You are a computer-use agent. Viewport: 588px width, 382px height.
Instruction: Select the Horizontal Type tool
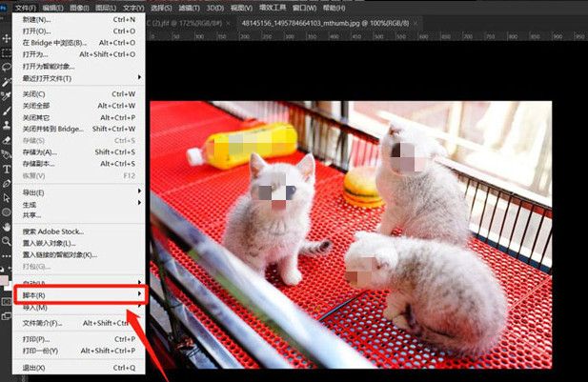point(7,169)
